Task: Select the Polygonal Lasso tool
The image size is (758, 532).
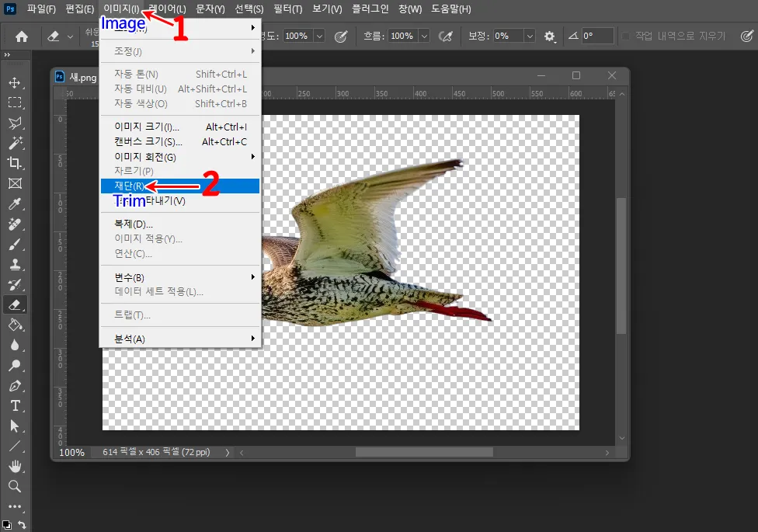Action: [x=15, y=123]
